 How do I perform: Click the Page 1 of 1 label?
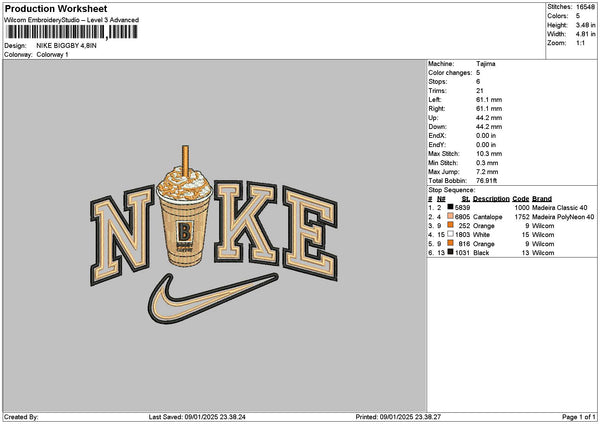click(x=579, y=417)
